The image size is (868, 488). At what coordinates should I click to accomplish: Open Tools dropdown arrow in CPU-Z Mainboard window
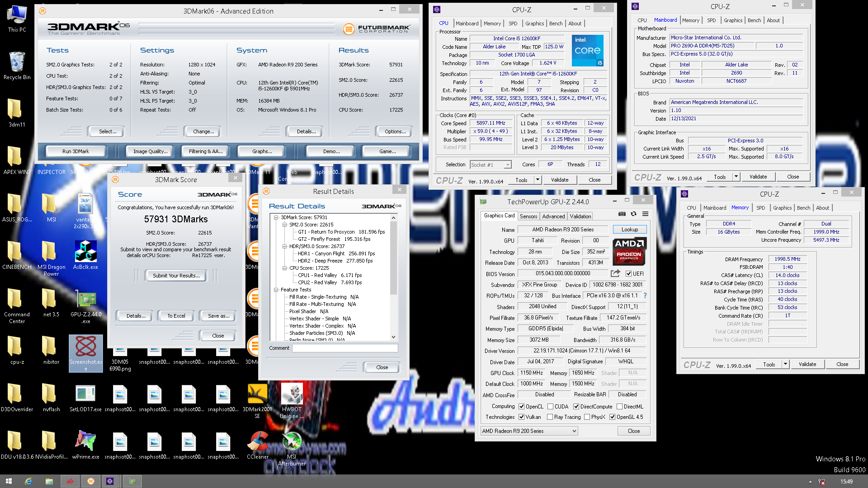pos(736,177)
